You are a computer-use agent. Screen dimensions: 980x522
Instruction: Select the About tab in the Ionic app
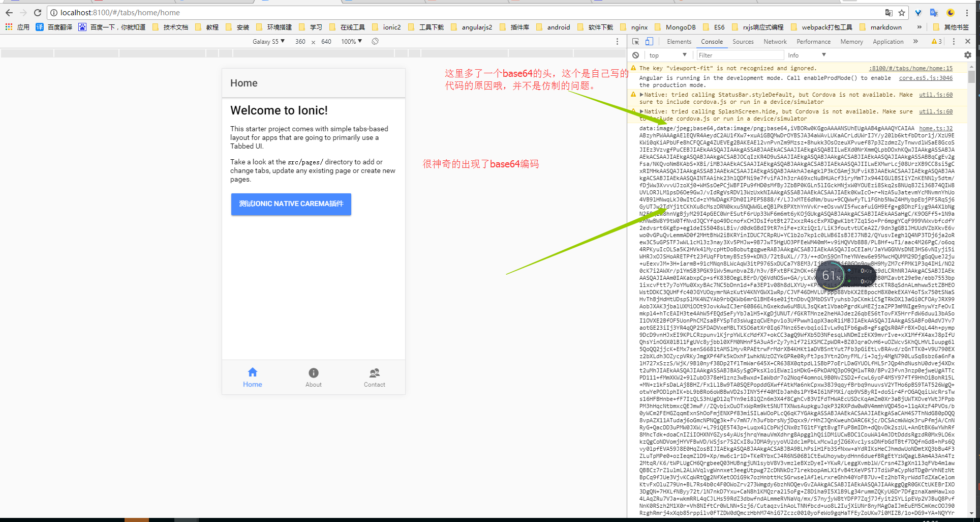314,378
